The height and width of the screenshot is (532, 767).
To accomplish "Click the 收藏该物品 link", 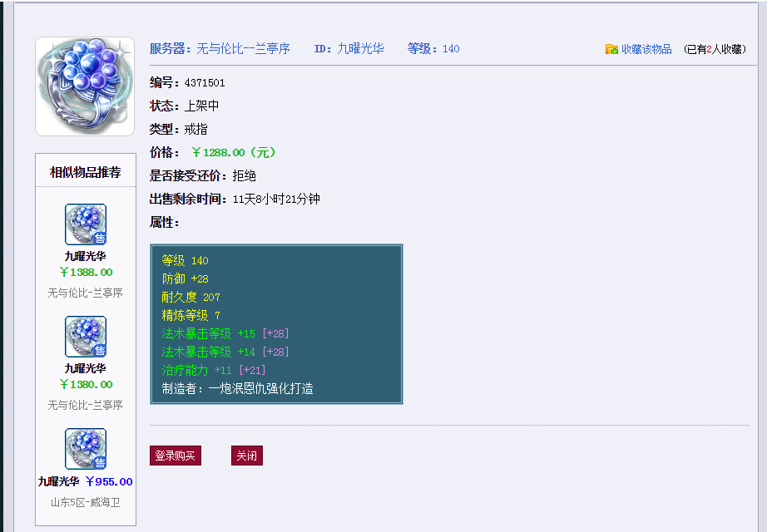I will [646, 49].
